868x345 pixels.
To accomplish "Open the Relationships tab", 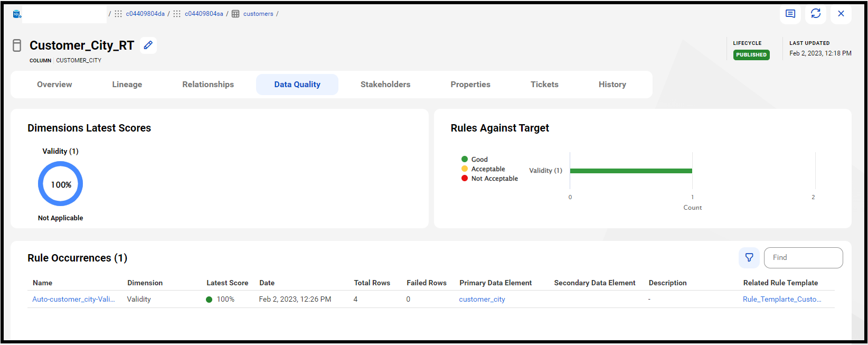I will tap(208, 85).
